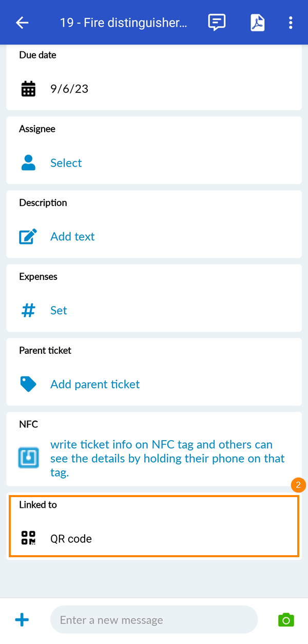
Task: Export ticket via PDF icon
Action: point(257,23)
